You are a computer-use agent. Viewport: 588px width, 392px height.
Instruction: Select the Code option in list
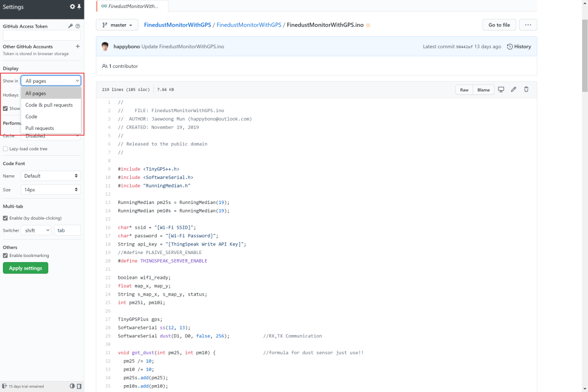[51, 117]
